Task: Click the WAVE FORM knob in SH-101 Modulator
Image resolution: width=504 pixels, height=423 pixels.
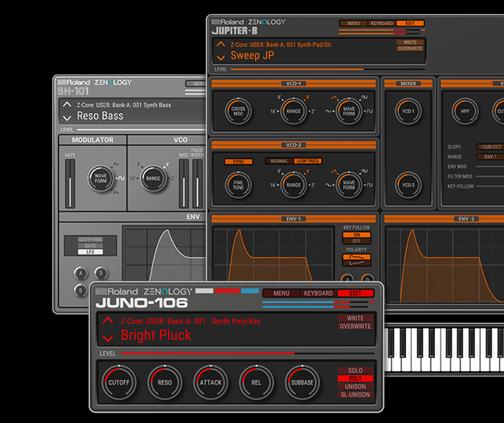Action: 101,178
